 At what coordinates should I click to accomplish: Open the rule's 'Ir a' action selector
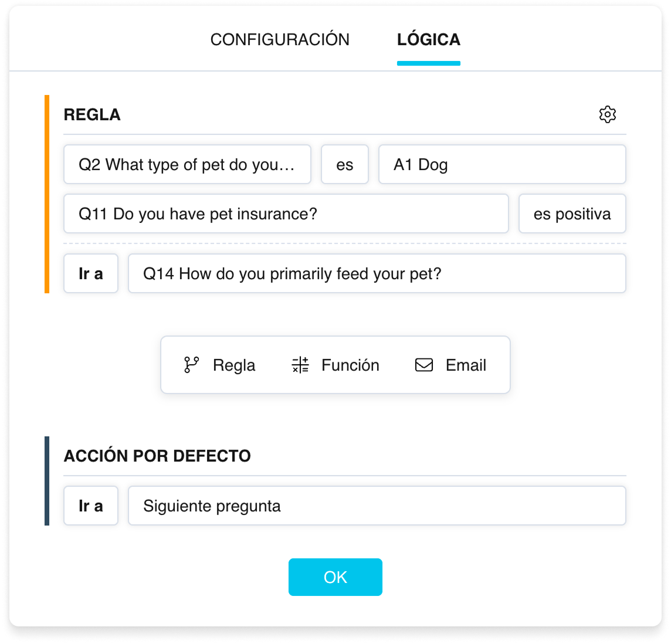(91, 273)
